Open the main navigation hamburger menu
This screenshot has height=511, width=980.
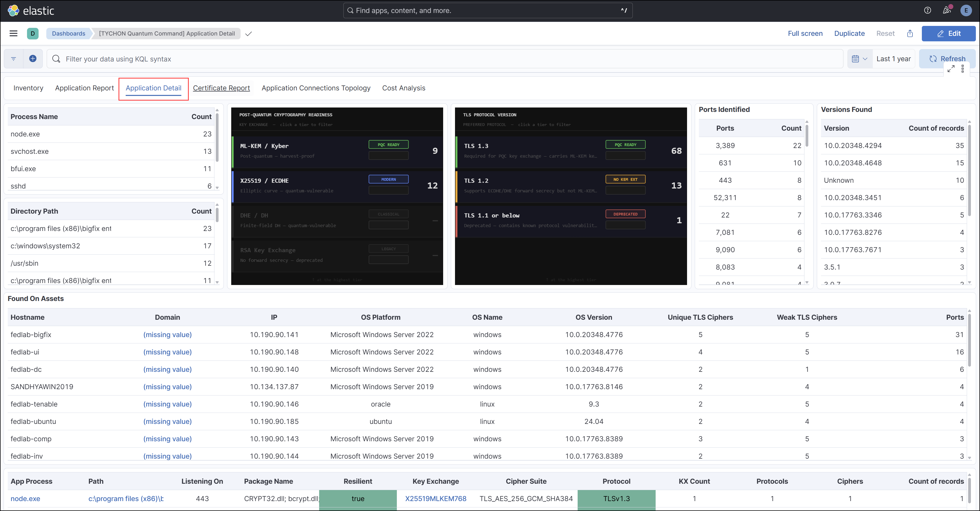pyautogui.click(x=13, y=33)
